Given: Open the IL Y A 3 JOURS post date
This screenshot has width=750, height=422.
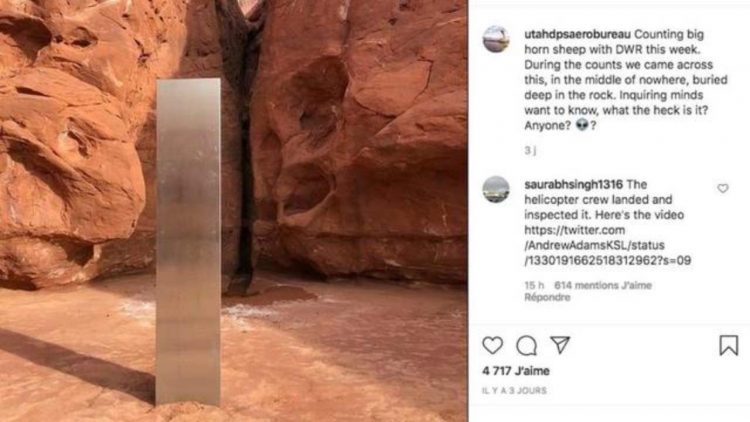Looking at the screenshot, I should pos(514,391).
